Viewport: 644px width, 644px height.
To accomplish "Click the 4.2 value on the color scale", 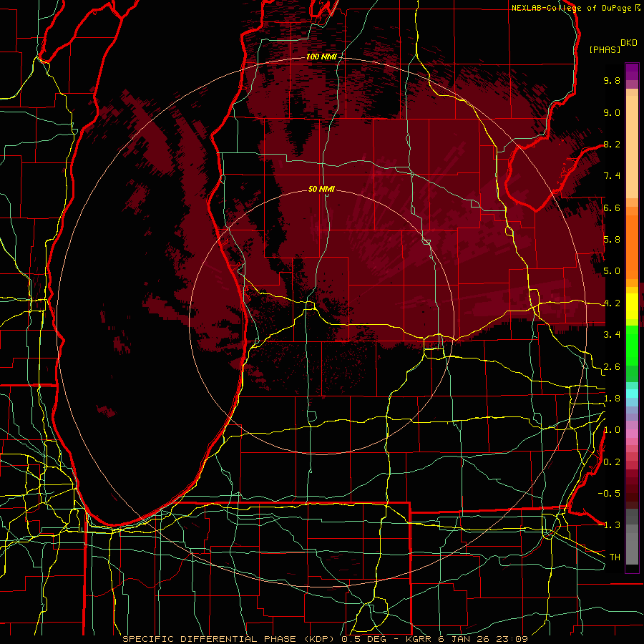I will (x=612, y=303).
